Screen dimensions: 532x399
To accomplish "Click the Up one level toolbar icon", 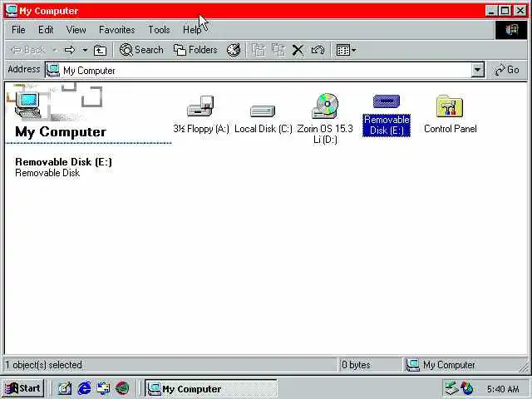I will point(100,50).
